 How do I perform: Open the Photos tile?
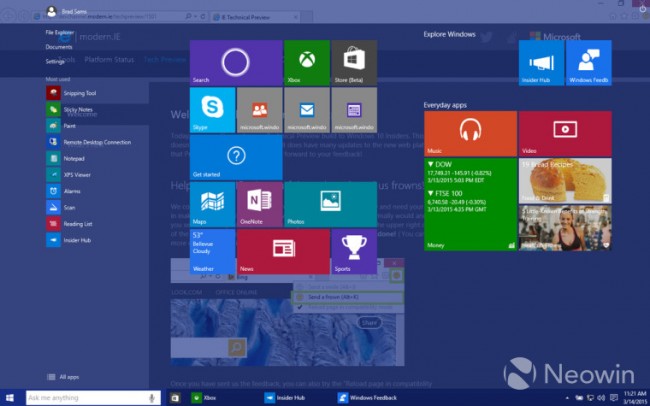330,204
